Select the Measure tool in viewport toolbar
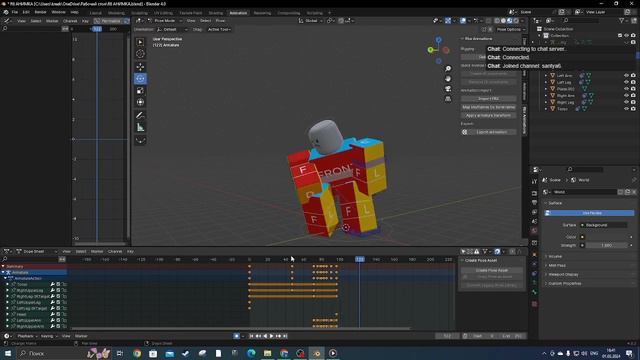640x360 pixels. (140, 127)
